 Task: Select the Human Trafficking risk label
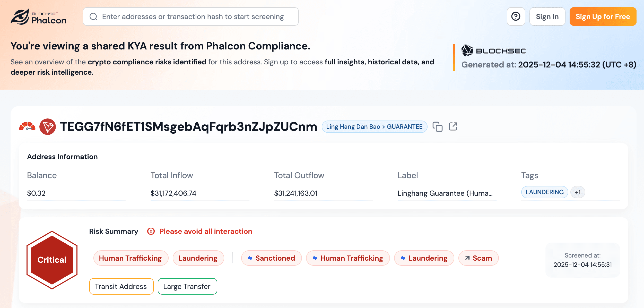tap(130, 258)
